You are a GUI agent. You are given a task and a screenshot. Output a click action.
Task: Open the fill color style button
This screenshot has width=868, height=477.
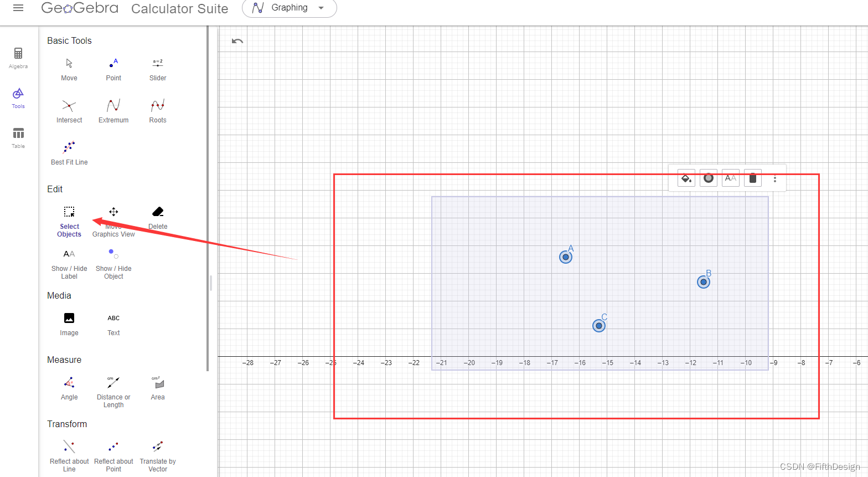coord(686,178)
